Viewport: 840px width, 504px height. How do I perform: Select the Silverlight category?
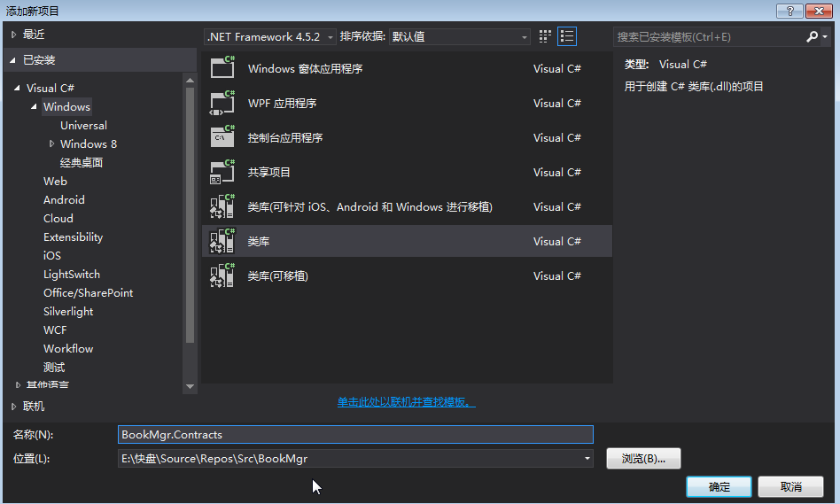[x=68, y=311]
